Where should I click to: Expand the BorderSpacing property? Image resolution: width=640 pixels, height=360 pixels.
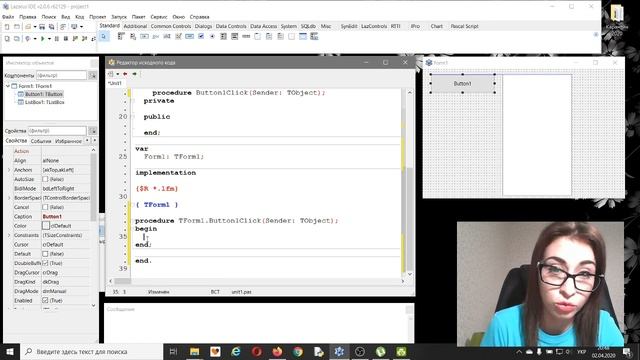pyautogui.click(x=9, y=198)
